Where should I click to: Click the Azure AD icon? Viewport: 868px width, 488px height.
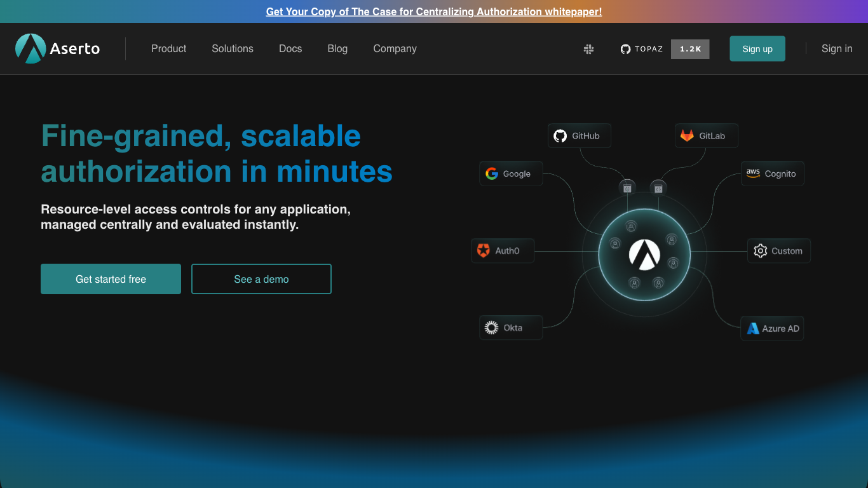click(753, 329)
